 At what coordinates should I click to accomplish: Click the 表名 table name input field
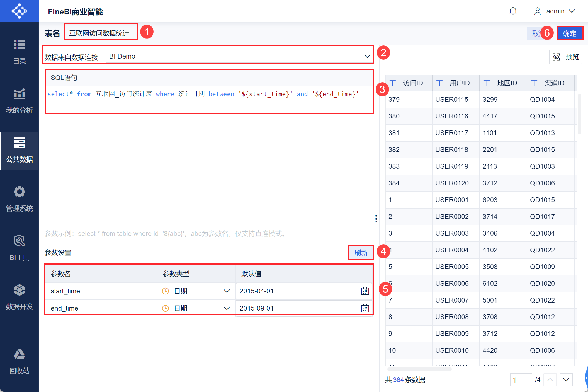[x=100, y=33]
